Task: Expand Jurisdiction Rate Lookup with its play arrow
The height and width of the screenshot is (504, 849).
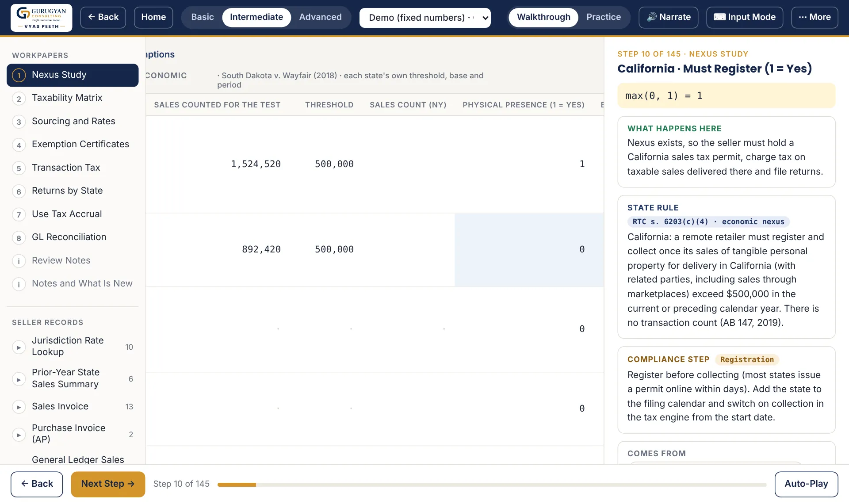Action: tap(19, 347)
